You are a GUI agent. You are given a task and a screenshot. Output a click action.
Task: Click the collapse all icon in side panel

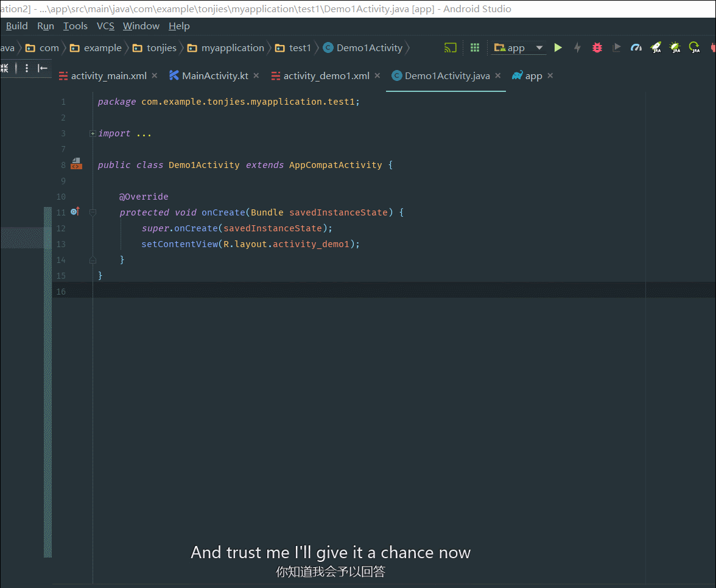tap(5, 68)
